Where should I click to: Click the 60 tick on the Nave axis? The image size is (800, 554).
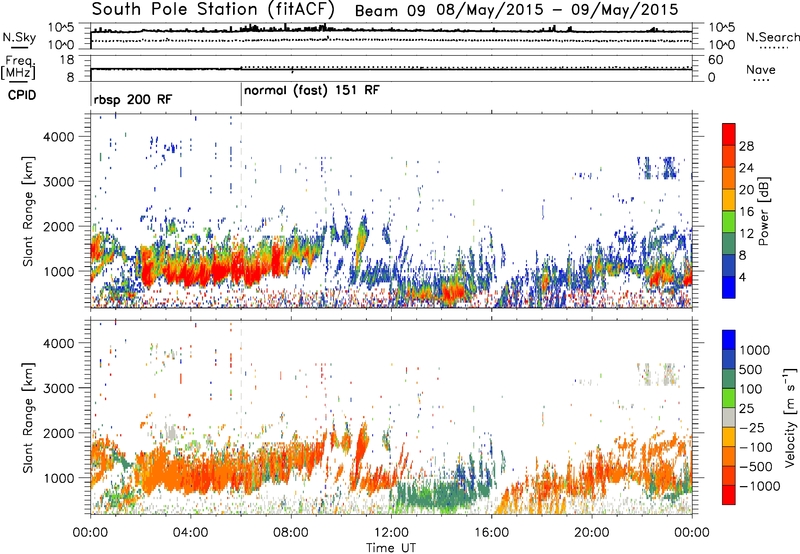(716, 60)
